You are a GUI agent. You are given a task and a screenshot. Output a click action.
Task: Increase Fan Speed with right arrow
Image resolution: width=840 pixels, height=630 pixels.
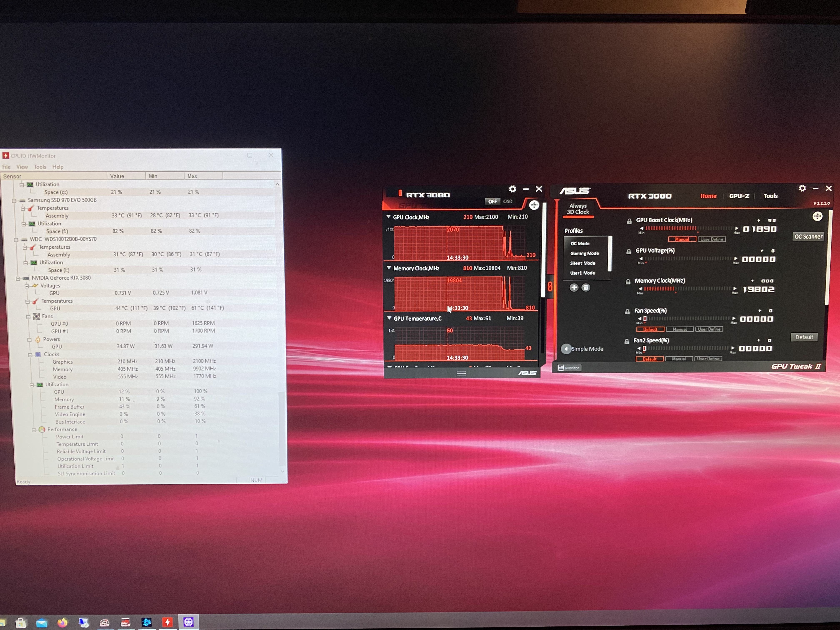pos(734,318)
